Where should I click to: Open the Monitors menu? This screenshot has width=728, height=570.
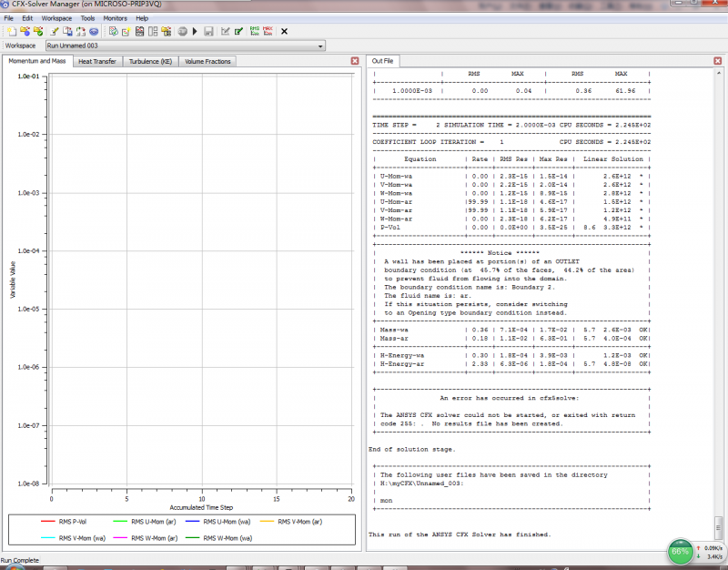[115, 18]
